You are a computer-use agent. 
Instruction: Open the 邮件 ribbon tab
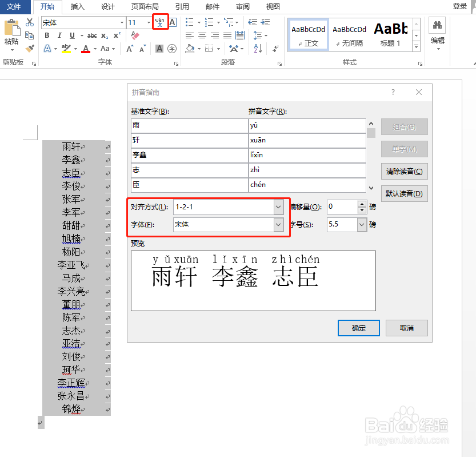[x=212, y=7]
